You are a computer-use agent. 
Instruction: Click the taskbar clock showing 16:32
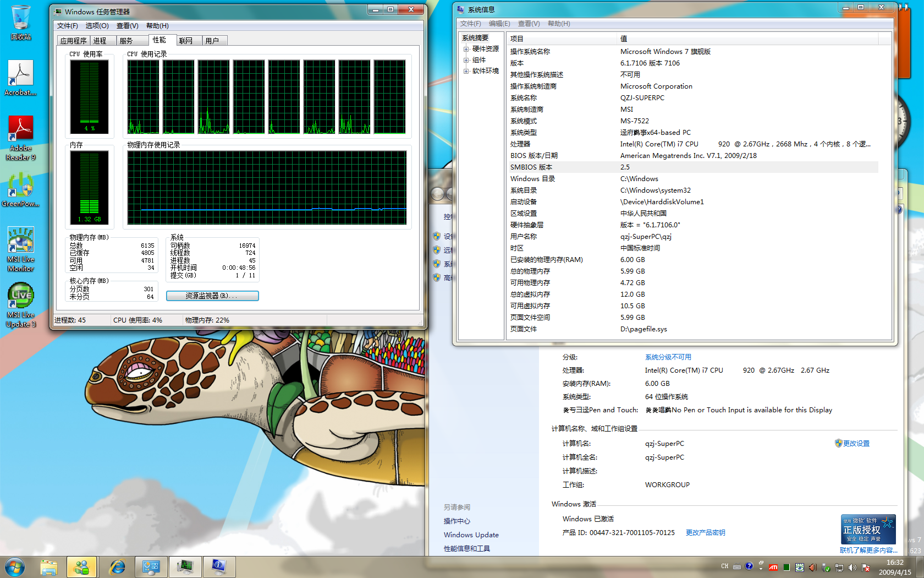tap(895, 568)
